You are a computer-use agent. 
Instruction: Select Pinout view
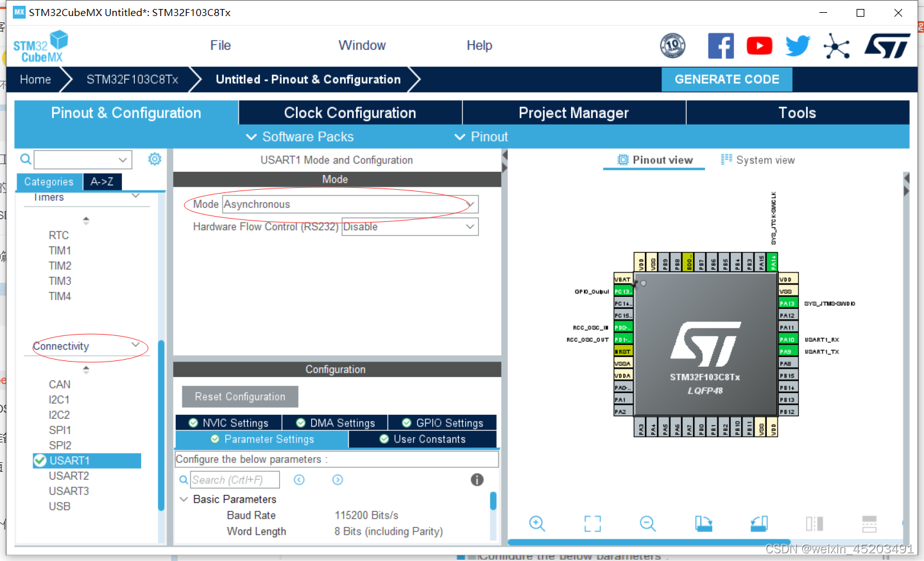654,160
